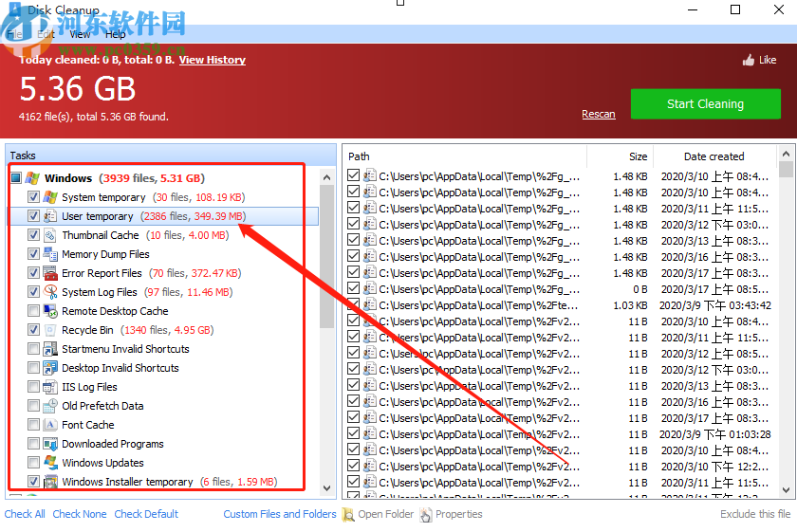Sort by Date created column header
The width and height of the screenshot is (797, 532).
tap(714, 156)
